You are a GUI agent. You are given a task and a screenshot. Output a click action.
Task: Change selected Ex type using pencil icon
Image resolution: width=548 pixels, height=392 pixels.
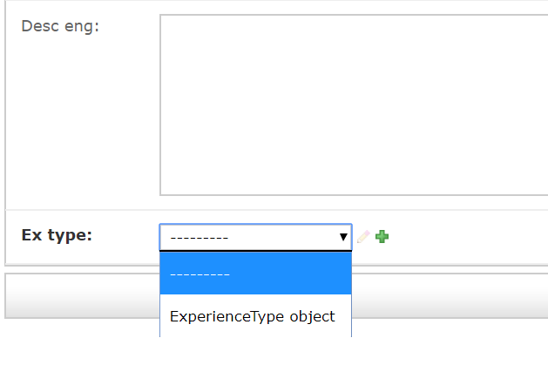coord(363,237)
